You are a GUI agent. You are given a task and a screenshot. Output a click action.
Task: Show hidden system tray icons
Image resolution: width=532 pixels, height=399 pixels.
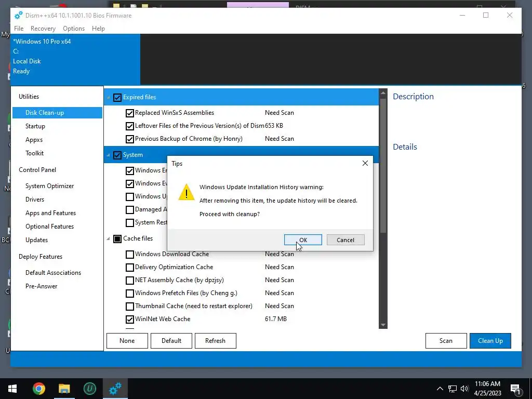pyautogui.click(x=440, y=389)
